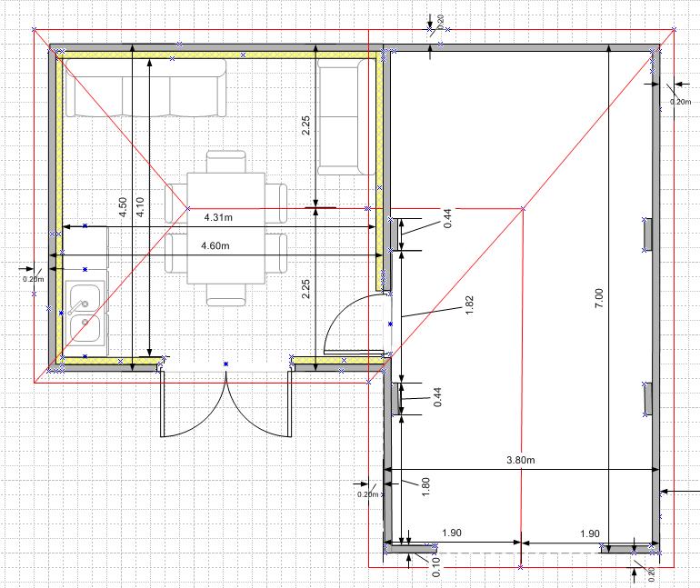Screen dimensions: 700x588
Task: Click the dining table in room center
Action: tap(225, 229)
